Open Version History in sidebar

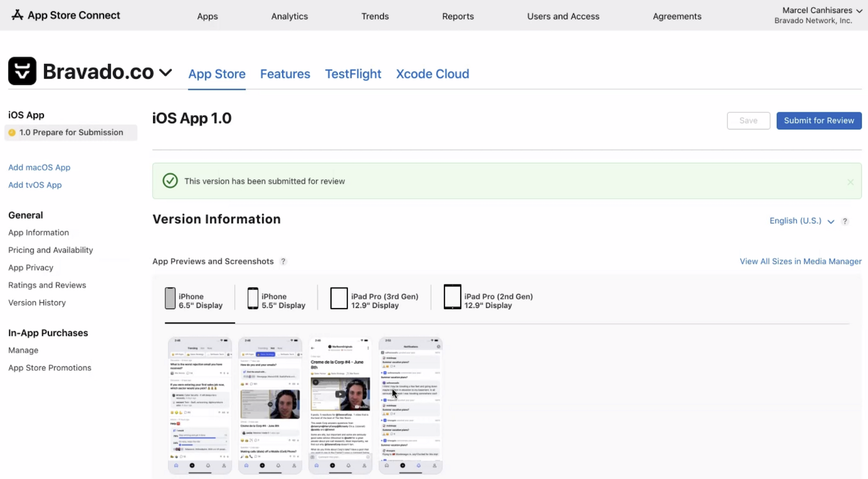click(37, 302)
